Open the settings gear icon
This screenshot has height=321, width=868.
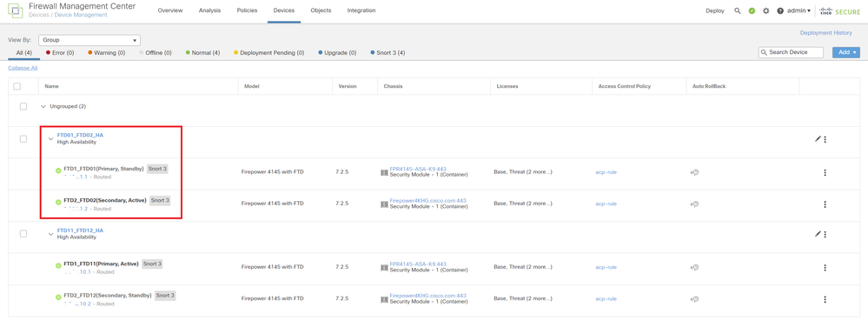point(766,10)
